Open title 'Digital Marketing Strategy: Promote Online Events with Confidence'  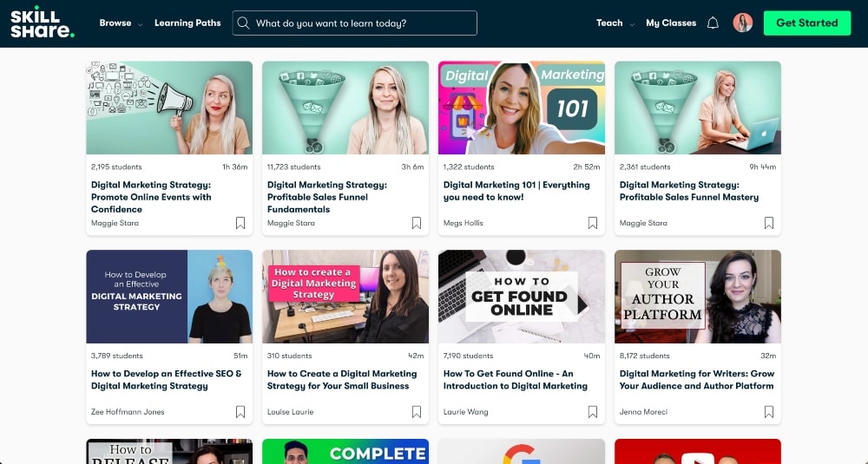151,197
